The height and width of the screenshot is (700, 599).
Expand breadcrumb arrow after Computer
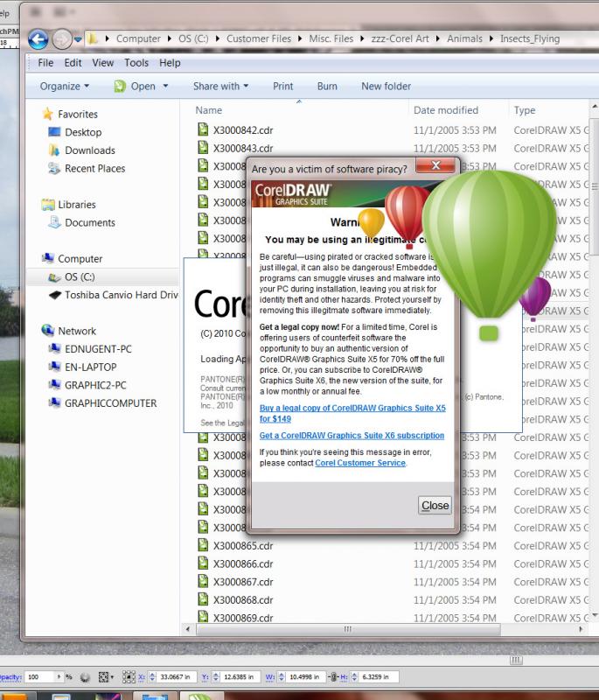(x=170, y=38)
